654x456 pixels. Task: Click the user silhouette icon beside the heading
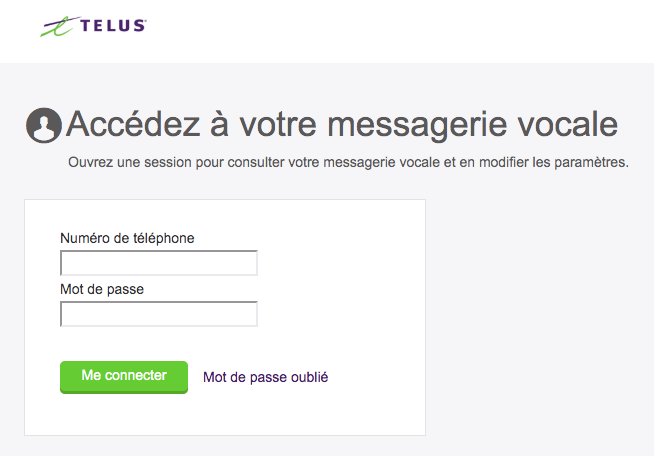pyautogui.click(x=44, y=125)
